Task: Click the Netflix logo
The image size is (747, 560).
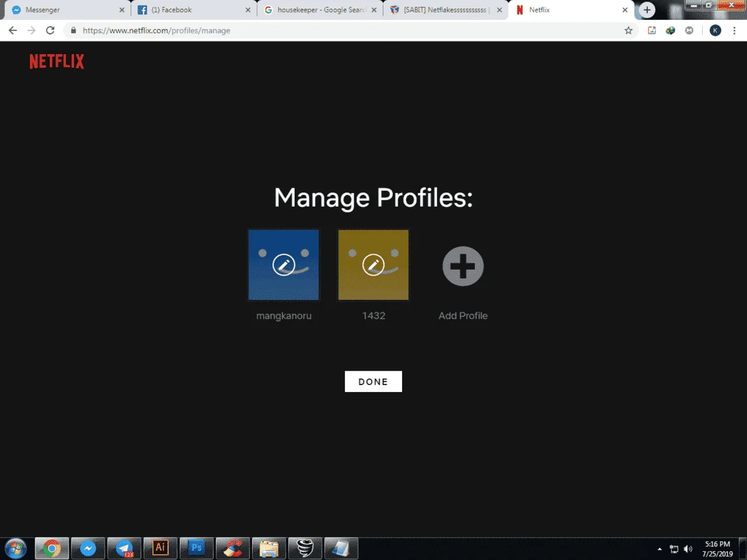Action: pos(57,61)
